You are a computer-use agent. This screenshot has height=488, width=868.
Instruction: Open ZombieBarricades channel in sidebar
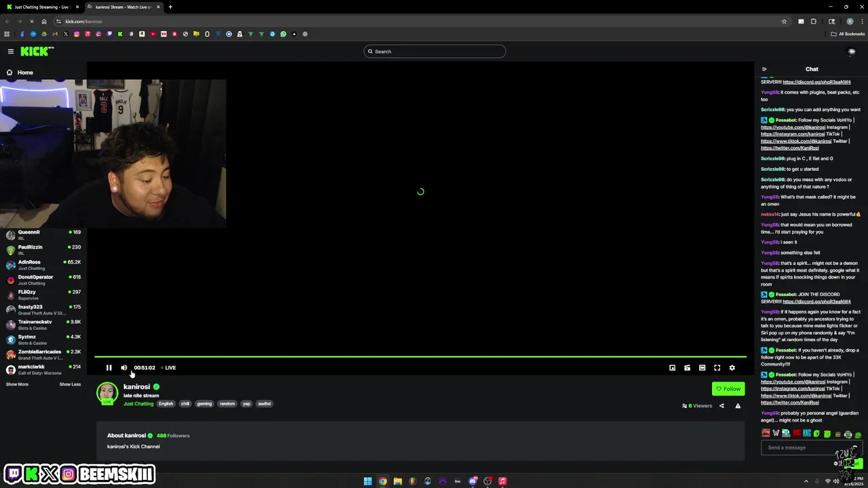coord(43,354)
